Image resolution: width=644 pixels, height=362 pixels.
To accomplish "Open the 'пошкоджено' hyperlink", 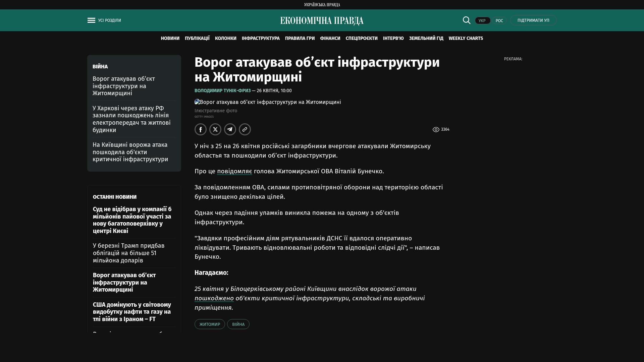I will click(x=214, y=298).
